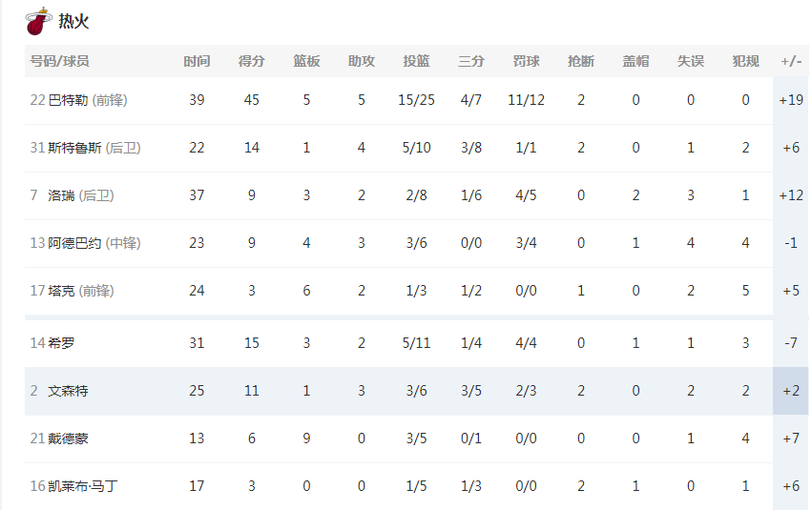Click 文森特's +2 plus-minus cell
This screenshot has width=812, height=510.
pos(791,391)
